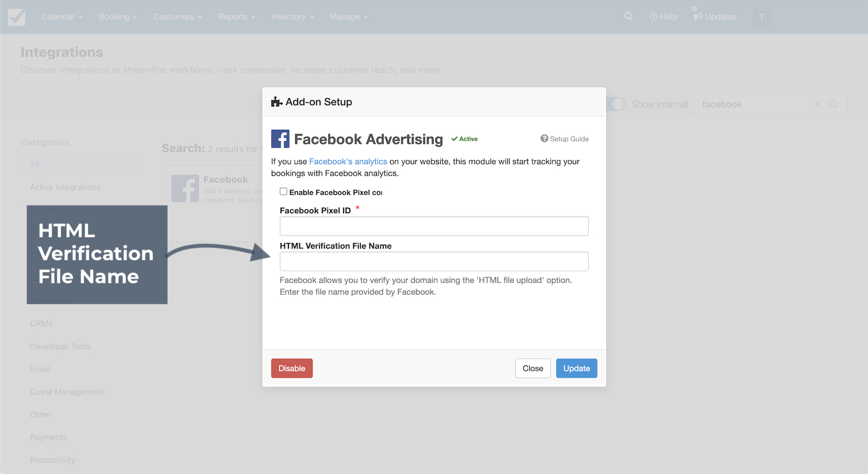The width and height of the screenshot is (868, 474).
Task: Click the Add-on Setup puzzle icon
Action: click(x=276, y=102)
